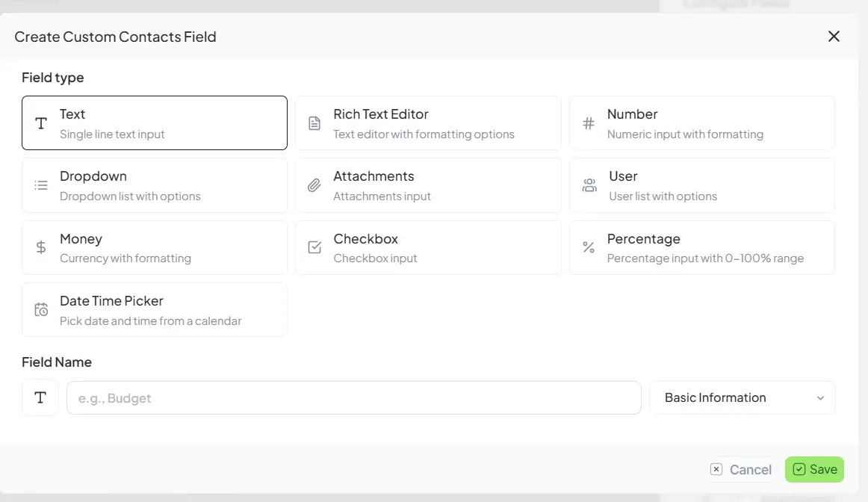Click the Attachments paperclip icon

click(x=314, y=185)
